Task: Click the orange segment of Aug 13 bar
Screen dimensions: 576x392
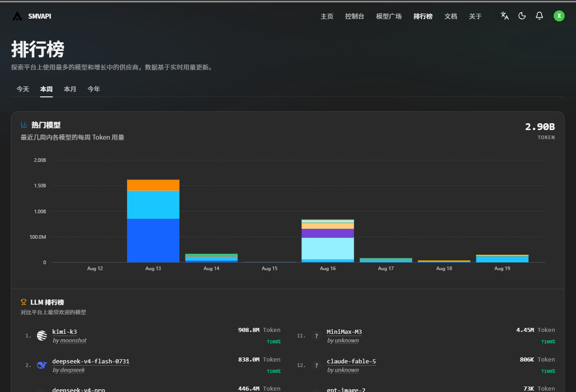Action: point(153,185)
